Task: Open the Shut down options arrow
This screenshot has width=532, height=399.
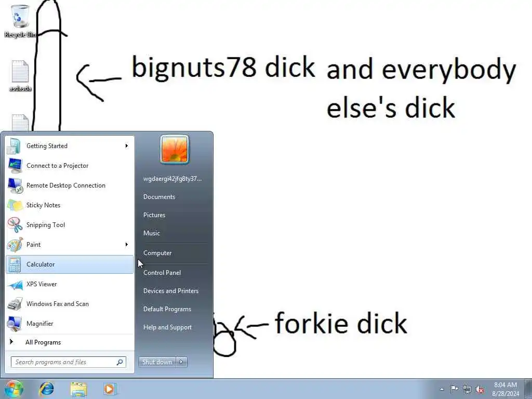Action: 181,362
